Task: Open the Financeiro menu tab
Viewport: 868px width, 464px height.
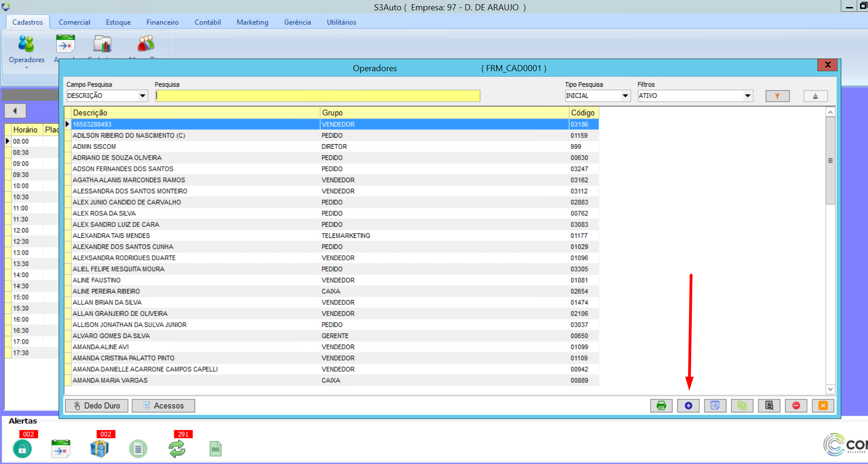Action: point(162,22)
